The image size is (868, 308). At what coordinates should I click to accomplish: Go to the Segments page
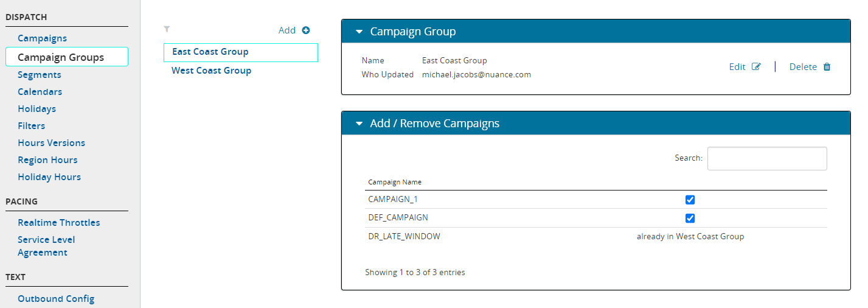(40, 75)
